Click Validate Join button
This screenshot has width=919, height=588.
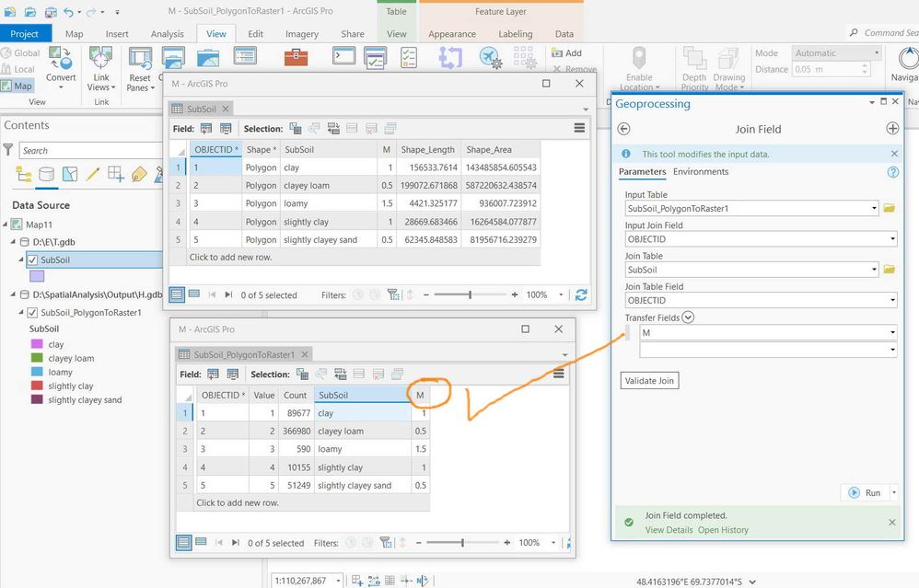[649, 381]
